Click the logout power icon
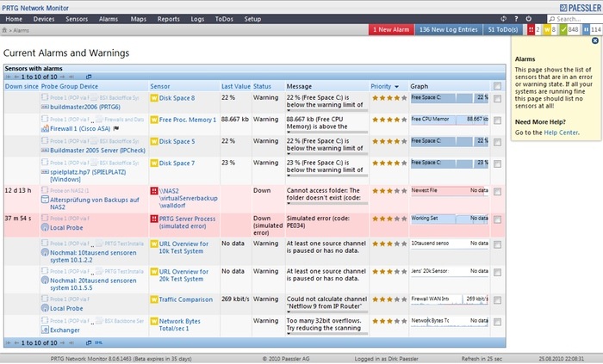The image size is (603, 364). point(529,18)
